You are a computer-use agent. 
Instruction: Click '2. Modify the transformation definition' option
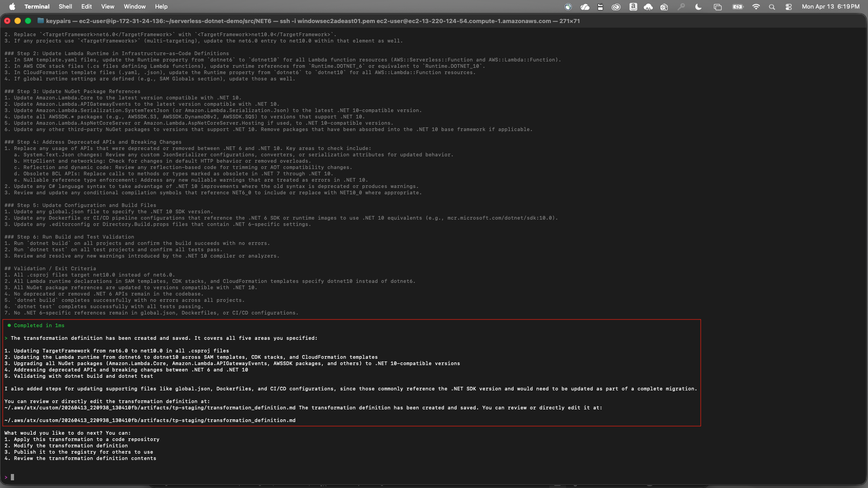[66, 446]
